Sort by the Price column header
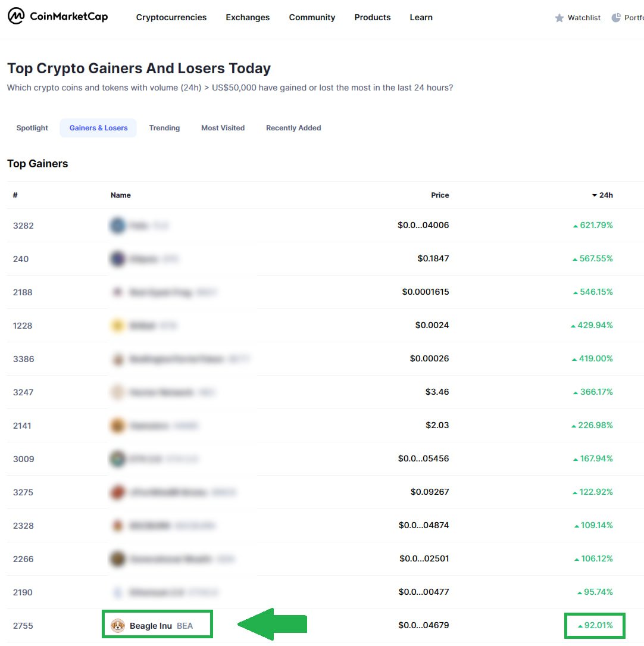Screen dimensions: 644x646 point(440,195)
